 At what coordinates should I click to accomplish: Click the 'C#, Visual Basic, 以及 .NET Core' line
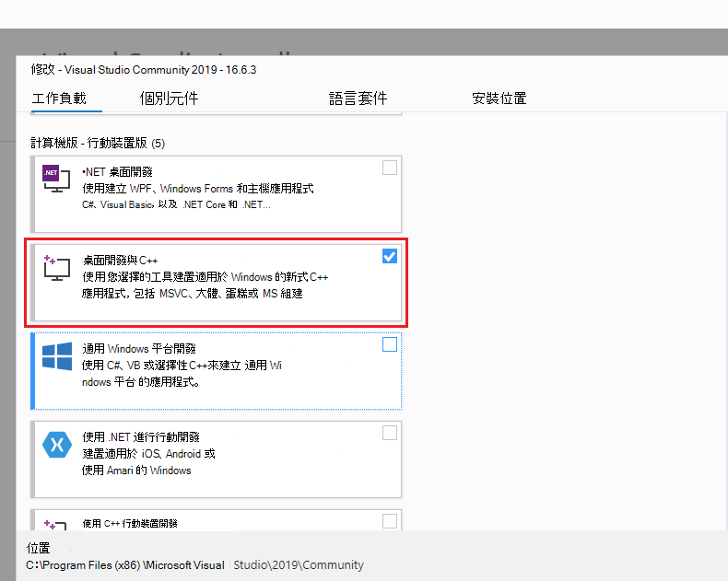176,204
